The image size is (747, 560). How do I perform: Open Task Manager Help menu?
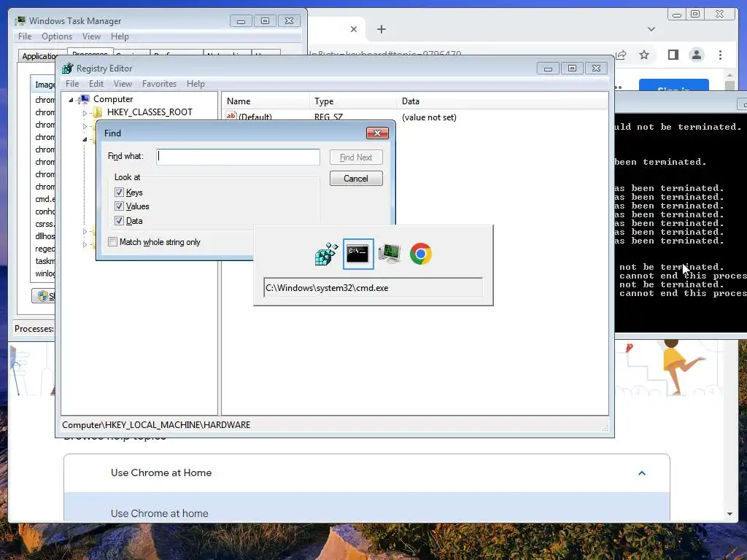point(120,36)
